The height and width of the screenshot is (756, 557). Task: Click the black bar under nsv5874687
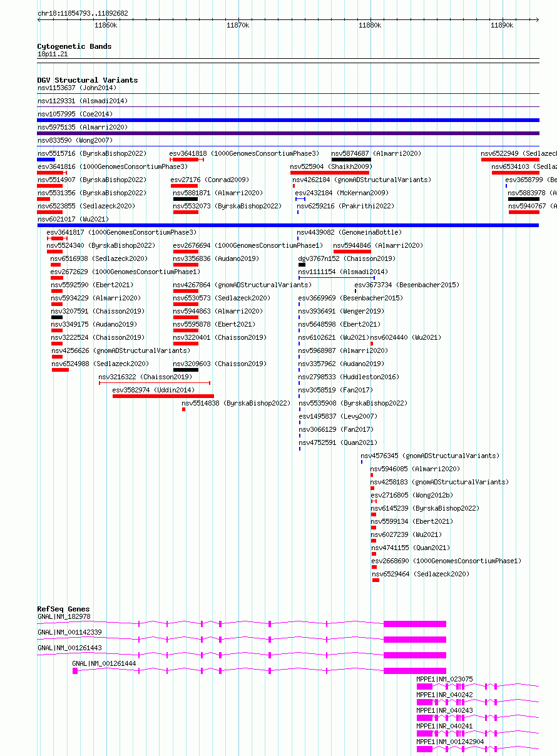[351, 160]
